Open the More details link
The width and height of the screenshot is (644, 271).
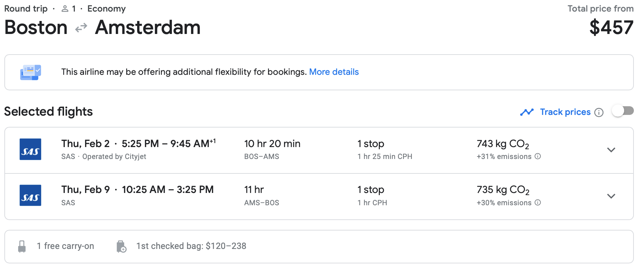(x=334, y=72)
